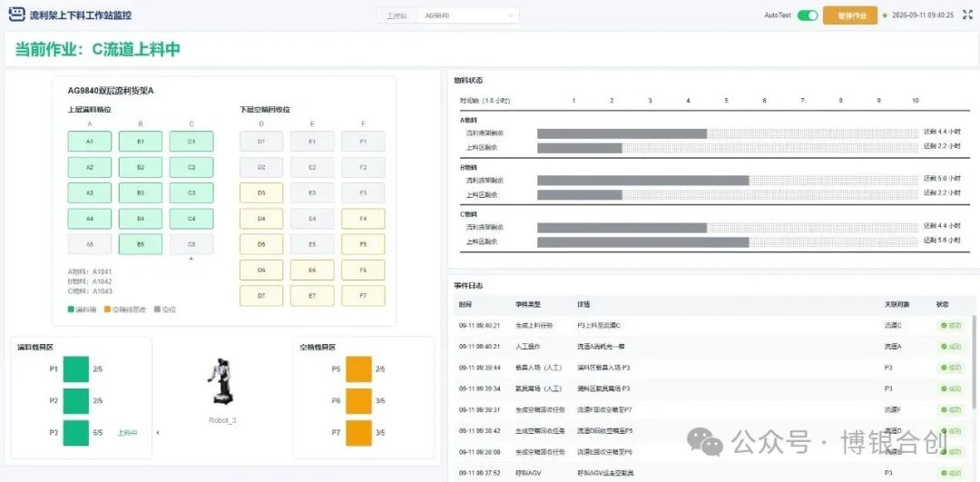
Task: Select full slot B5 on upper layer
Action: click(141, 244)
